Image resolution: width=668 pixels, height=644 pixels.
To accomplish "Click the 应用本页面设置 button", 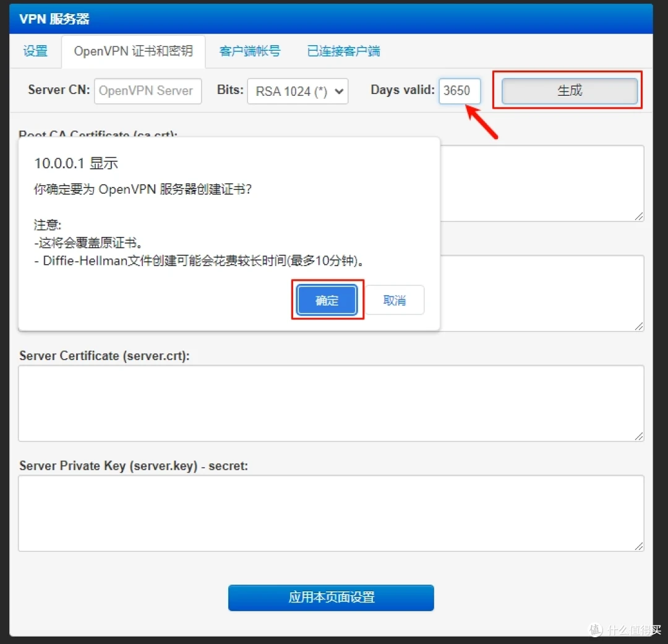I will [331, 598].
